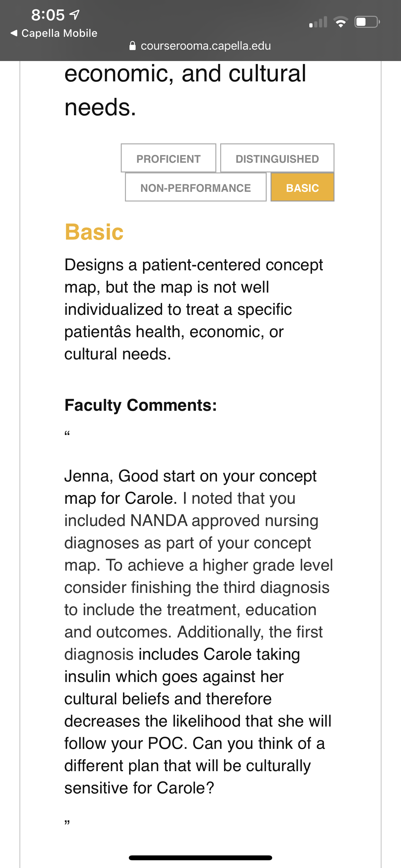Tap the back arrow to Capella Mobile
Viewport: 401px width, 868px height.
[14, 33]
